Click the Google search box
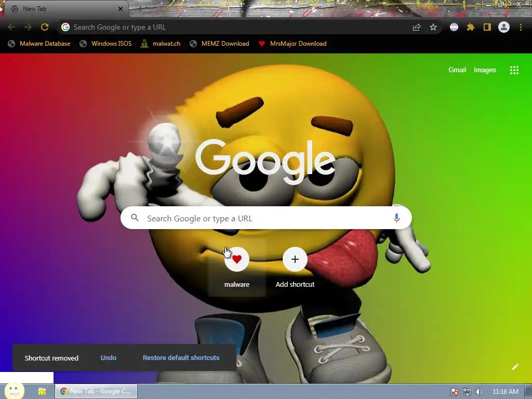Screen dimensions: 532x399 (266, 218)
